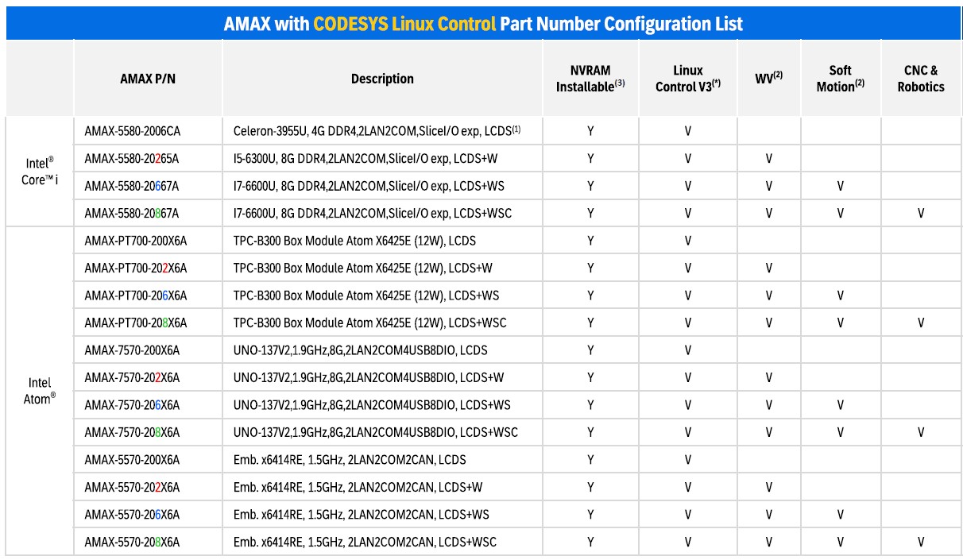Select the AMAX P/N column header

pos(148,79)
